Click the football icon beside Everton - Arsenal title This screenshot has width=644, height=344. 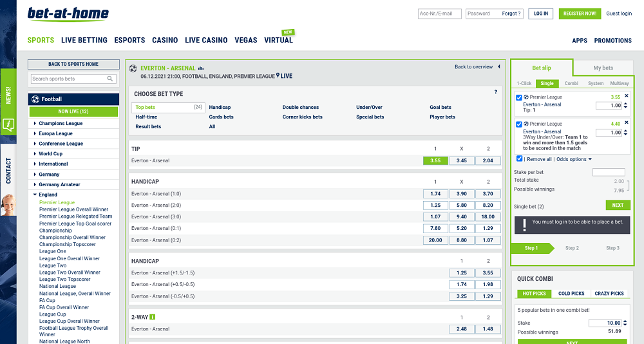tap(133, 68)
